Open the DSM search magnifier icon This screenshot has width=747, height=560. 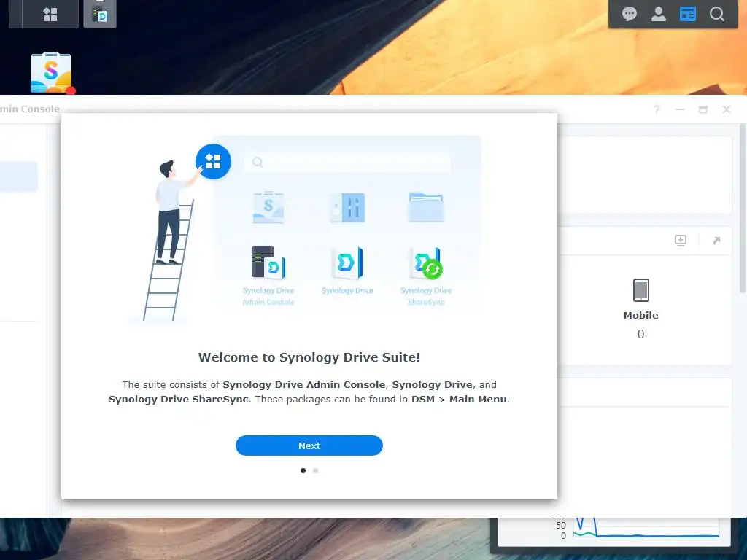716,14
